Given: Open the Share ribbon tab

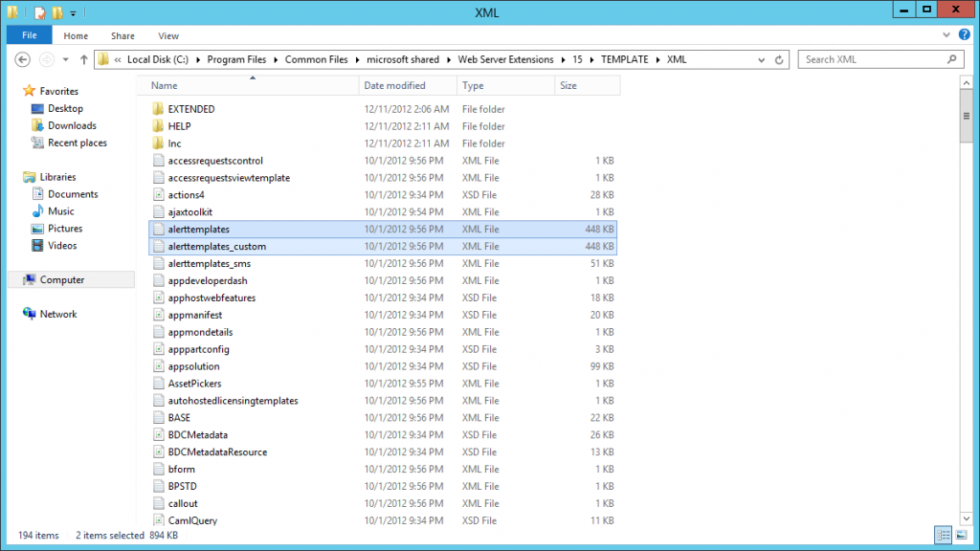Looking at the screenshot, I should pyautogui.click(x=122, y=35).
